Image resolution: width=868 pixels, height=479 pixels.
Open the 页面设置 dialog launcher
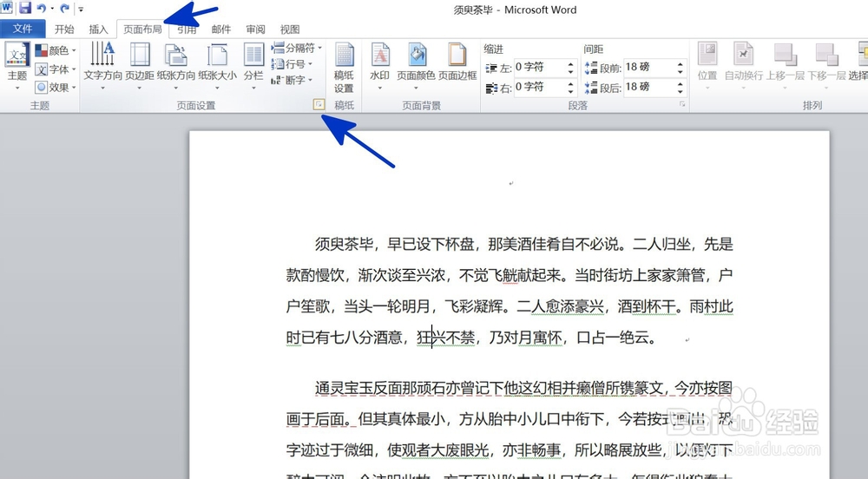point(319,104)
